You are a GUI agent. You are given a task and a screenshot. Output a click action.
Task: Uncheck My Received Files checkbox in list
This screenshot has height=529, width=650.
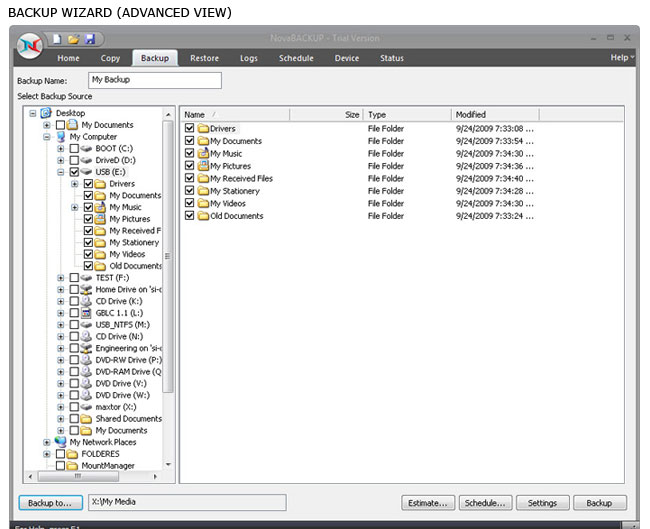pyautogui.click(x=189, y=178)
